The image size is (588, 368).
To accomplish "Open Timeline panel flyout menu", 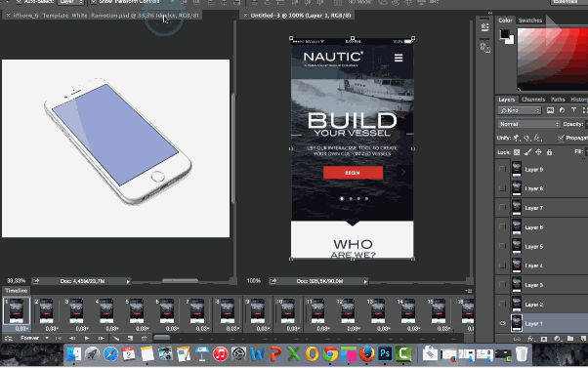I will click(469, 291).
